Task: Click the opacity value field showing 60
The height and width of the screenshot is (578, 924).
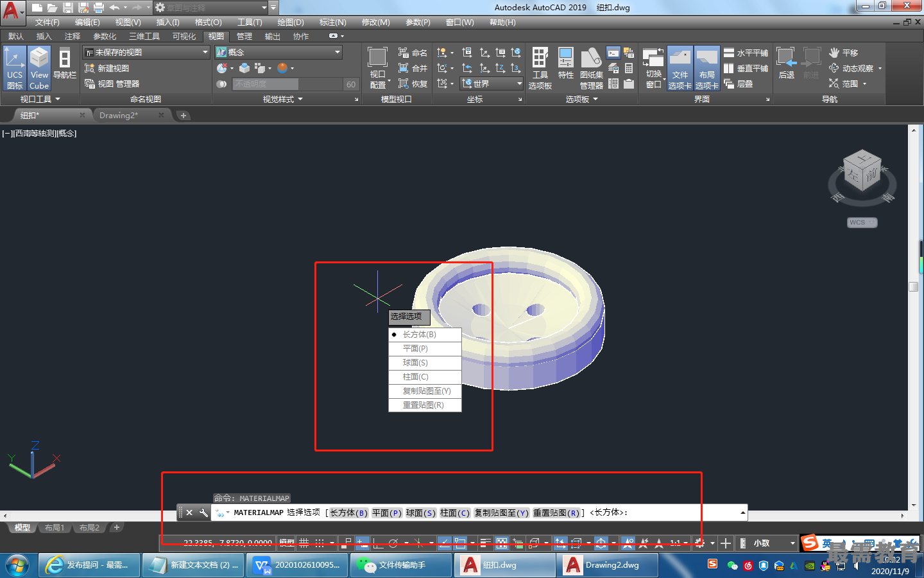Action: (x=350, y=84)
